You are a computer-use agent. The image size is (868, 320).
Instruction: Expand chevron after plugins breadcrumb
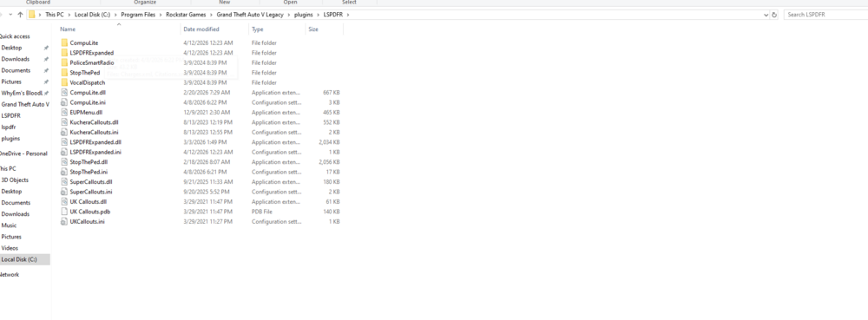coord(319,15)
